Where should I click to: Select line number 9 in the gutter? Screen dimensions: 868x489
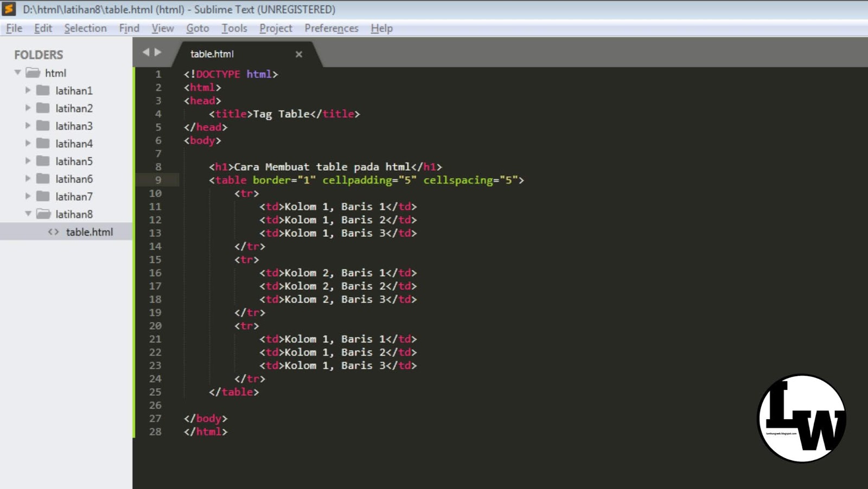[158, 179]
